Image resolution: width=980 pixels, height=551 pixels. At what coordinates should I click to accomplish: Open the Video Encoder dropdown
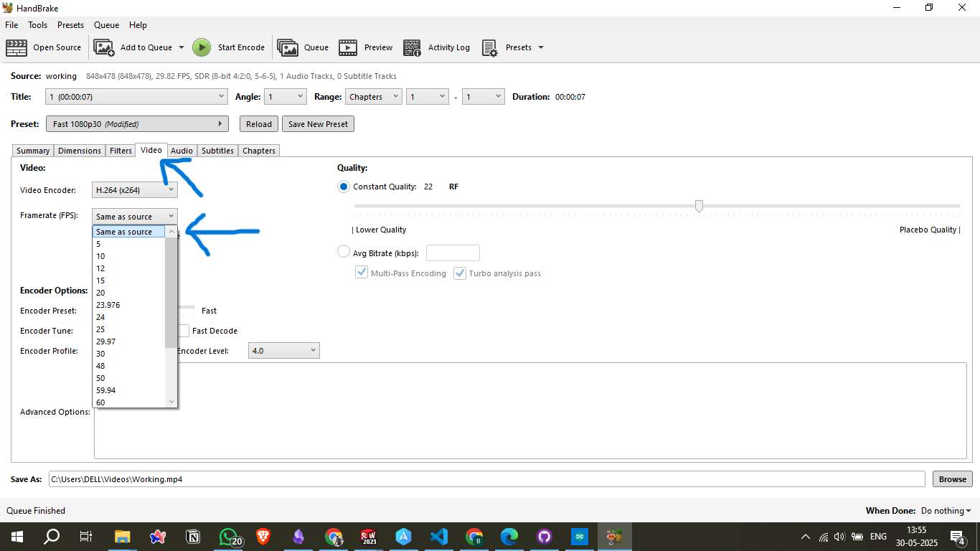click(134, 190)
